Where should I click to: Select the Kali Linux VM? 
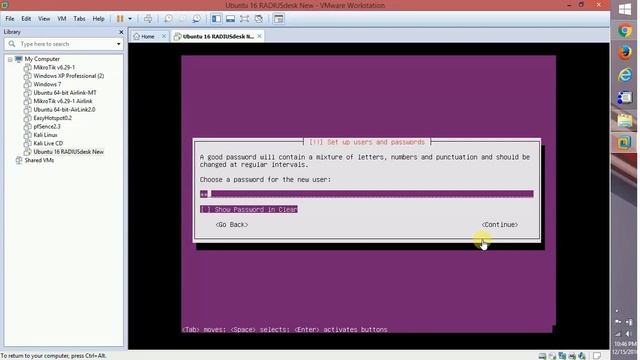(x=45, y=135)
